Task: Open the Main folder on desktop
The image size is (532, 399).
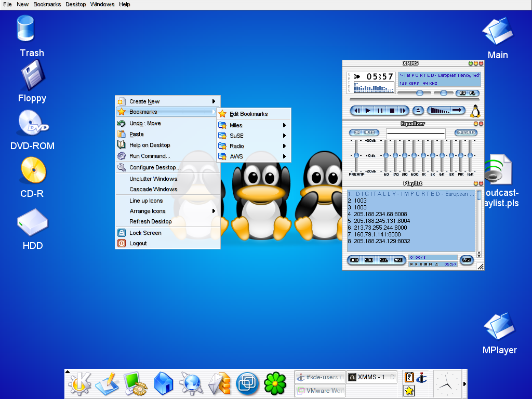Action: click(x=498, y=31)
